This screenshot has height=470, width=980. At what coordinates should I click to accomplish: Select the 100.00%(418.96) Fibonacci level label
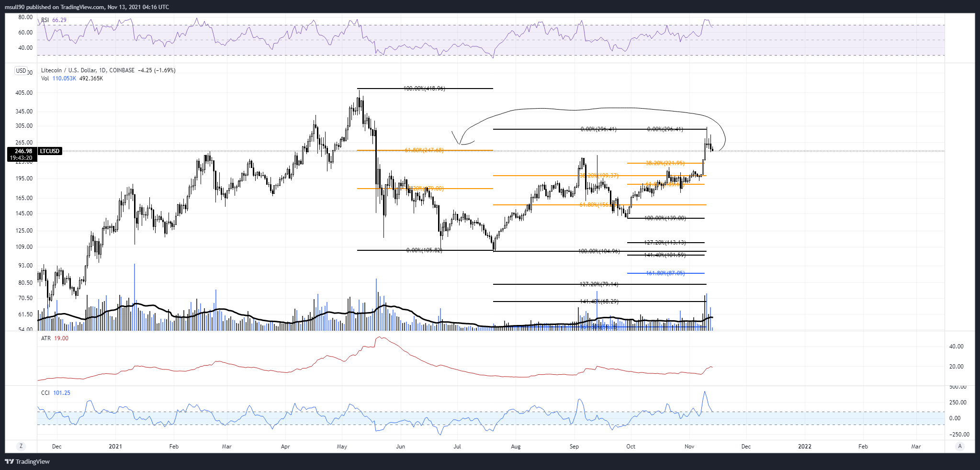point(424,89)
